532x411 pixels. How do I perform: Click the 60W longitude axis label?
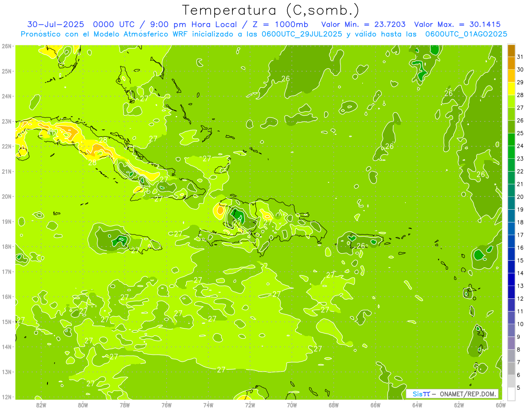click(501, 405)
